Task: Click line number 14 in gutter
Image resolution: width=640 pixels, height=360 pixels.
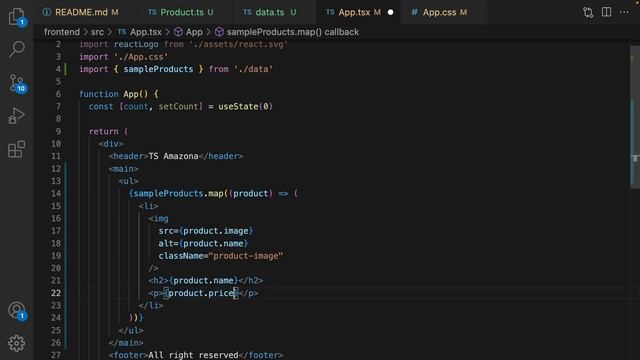Action: (x=56, y=193)
